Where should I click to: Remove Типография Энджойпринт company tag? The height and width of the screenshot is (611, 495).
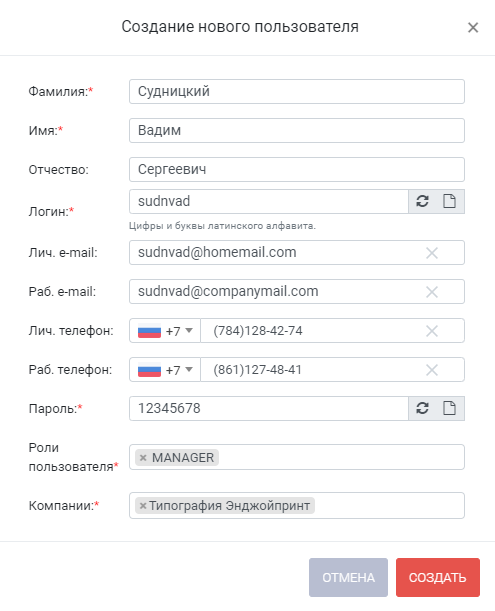(143, 506)
